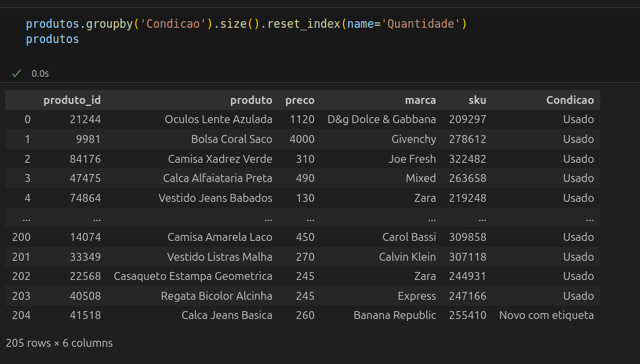640x364 pixels.
Task: Click the sku value 278612
Action: pyautogui.click(x=468, y=139)
